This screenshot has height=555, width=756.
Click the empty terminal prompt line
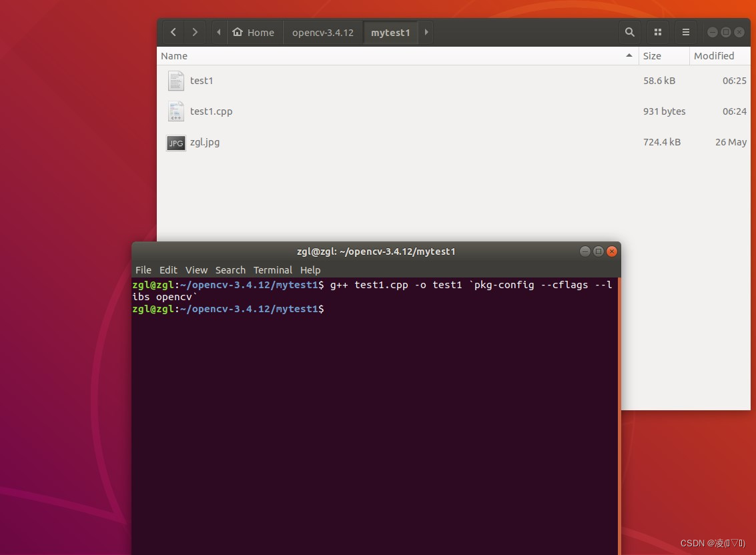click(x=228, y=309)
